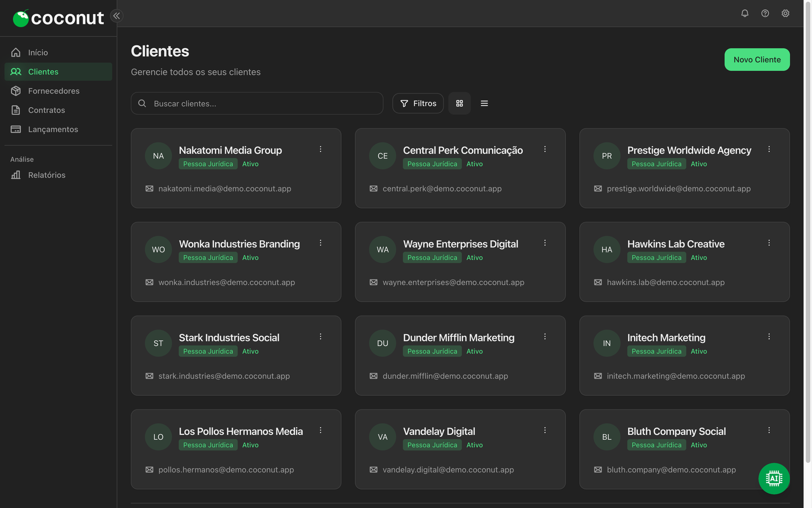Click the NA avatar of Nakatomi Media
Viewport: 812px width, 508px height.
pyautogui.click(x=158, y=156)
